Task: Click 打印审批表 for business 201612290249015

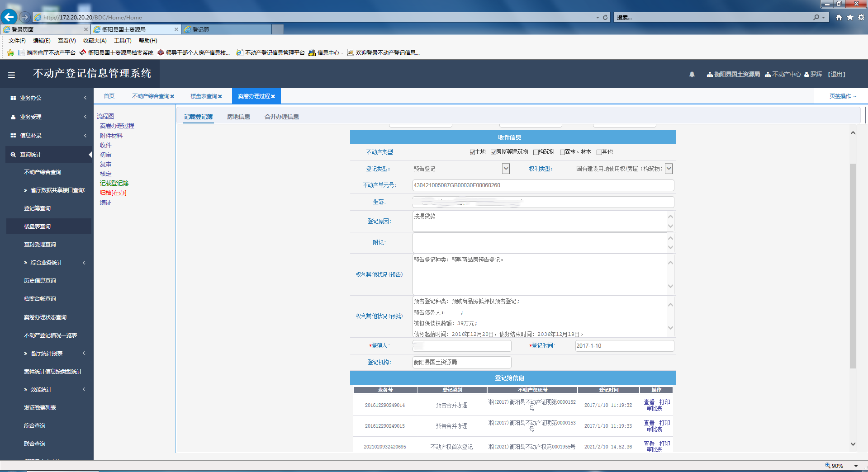Action: tap(664, 423)
